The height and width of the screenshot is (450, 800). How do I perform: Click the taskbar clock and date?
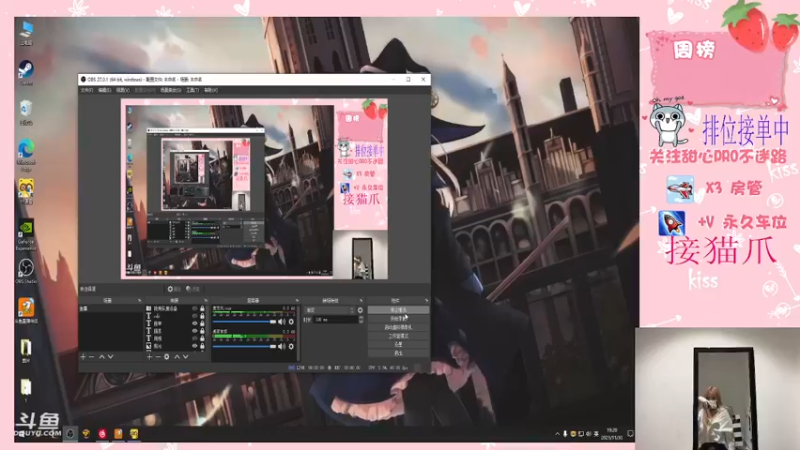[x=612, y=434]
